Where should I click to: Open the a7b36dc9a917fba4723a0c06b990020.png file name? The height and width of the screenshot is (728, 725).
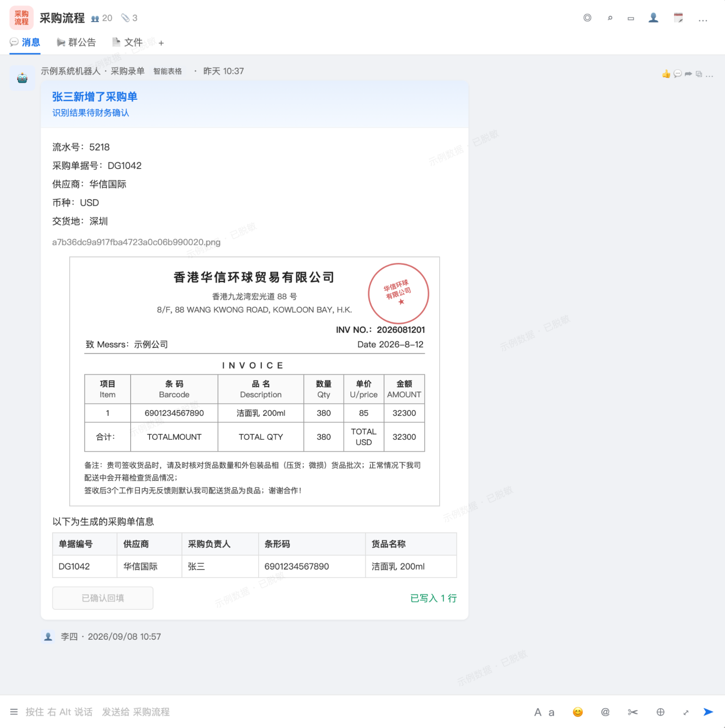tap(136, 242)
